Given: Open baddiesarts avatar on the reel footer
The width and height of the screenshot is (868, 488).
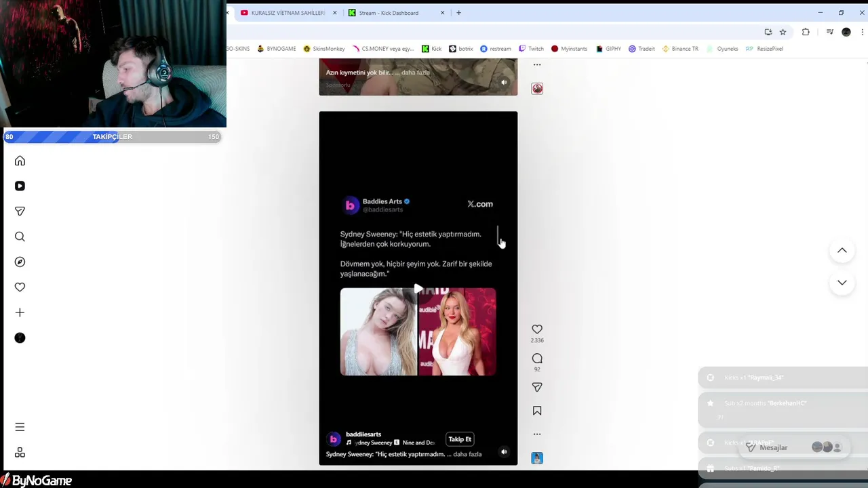Looking at the screenshot, I should coord(333,439).
